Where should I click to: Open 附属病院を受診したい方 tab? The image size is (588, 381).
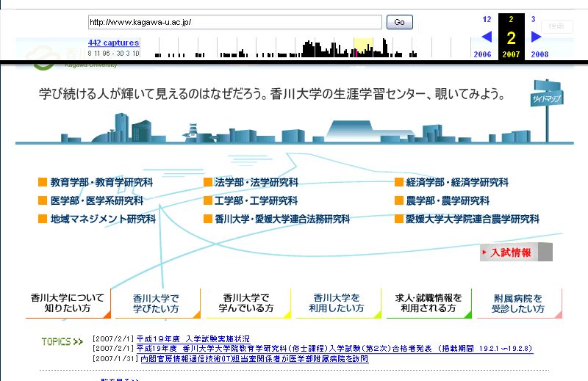pos(519,303)
